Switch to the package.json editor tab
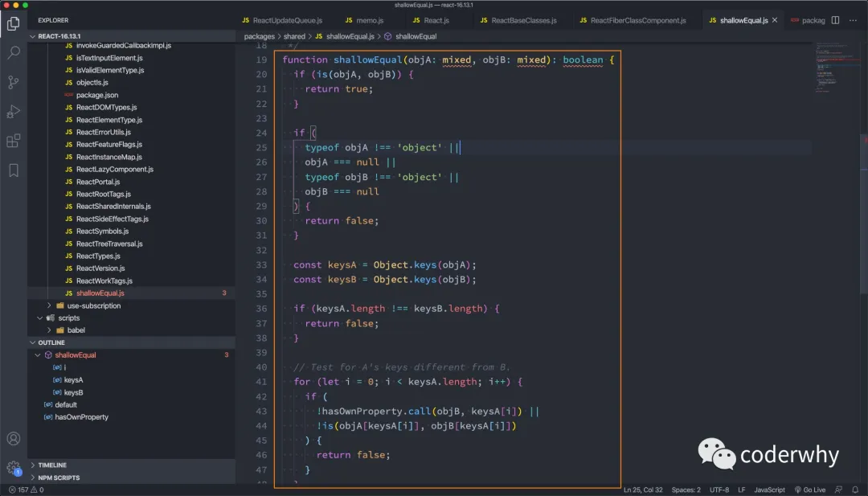The width and height of the screenshot is (868, 496). coord(807,20)
